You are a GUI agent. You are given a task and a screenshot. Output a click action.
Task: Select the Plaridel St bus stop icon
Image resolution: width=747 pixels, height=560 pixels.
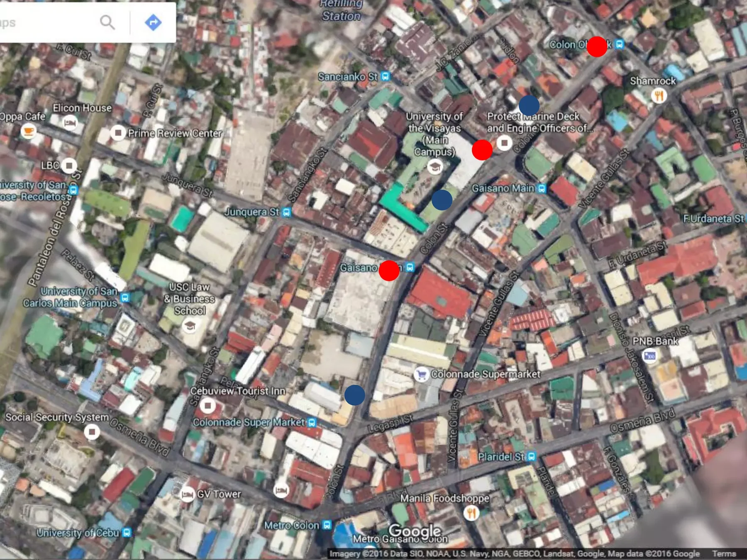click(x=532, y=457)
